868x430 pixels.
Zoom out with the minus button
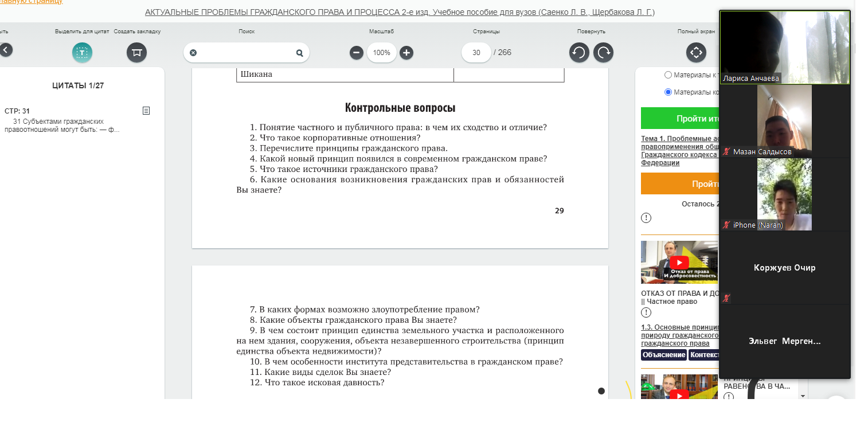357,53
